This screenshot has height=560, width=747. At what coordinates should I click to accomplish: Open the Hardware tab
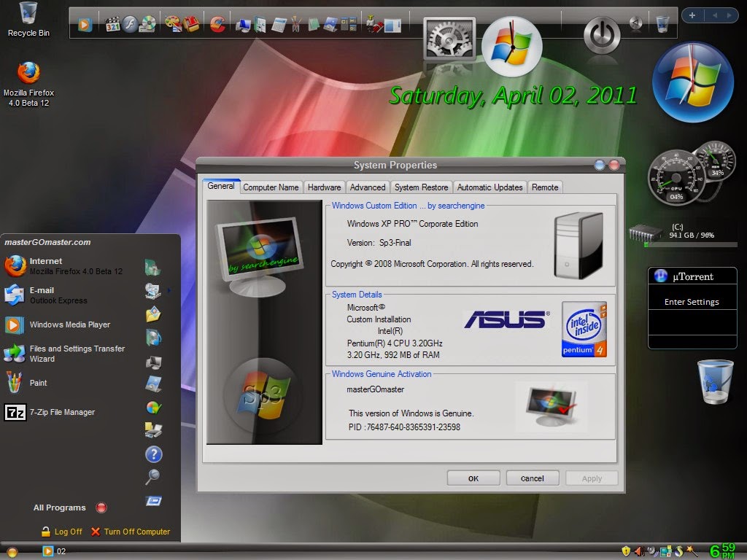tap(324, 187)
